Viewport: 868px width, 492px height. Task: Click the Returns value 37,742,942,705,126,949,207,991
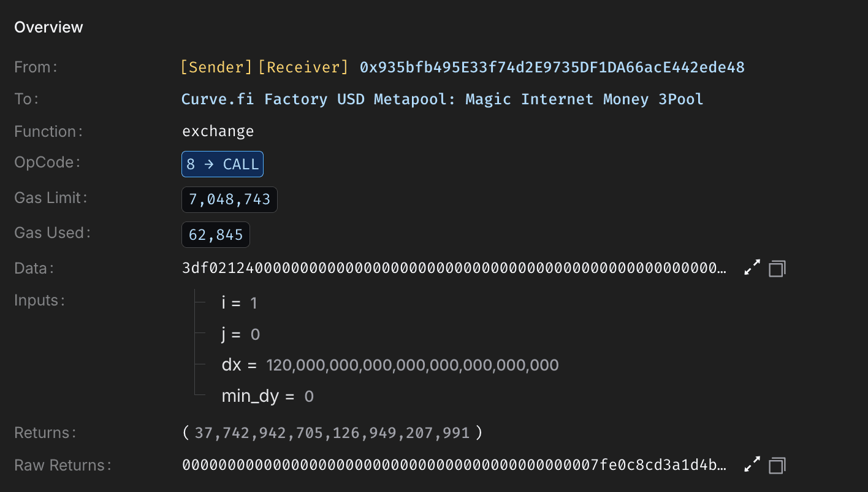click(x=332, y=432)
